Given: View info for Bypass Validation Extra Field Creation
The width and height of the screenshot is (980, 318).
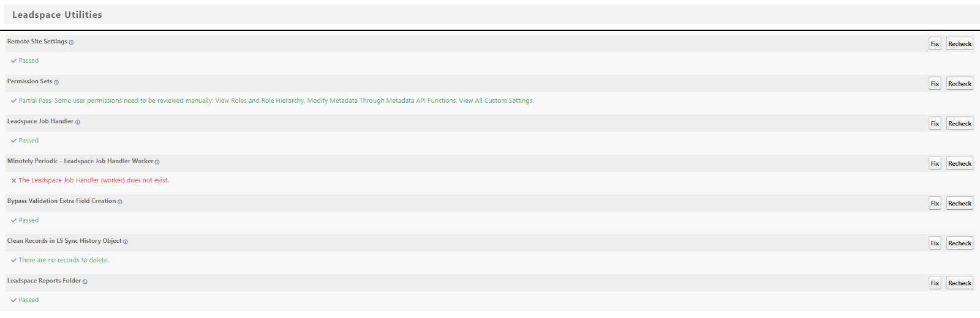Looking at the screenshot, I should coord(120,202).
